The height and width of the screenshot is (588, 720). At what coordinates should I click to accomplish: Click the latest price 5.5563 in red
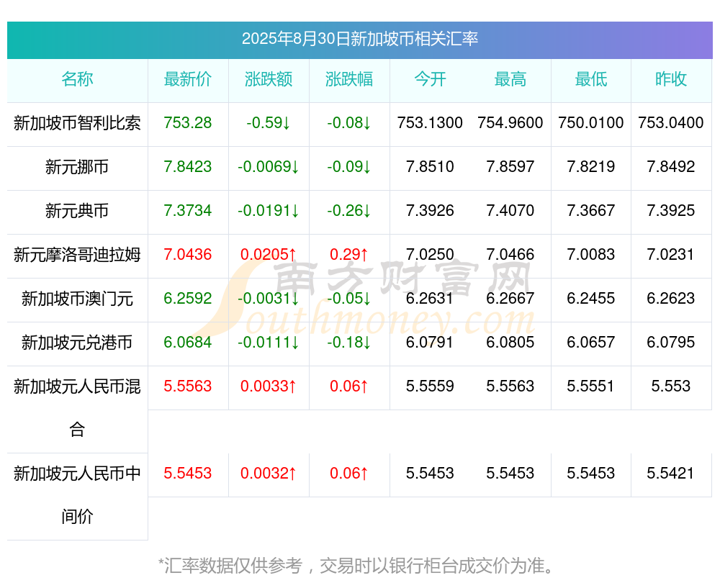188,386
